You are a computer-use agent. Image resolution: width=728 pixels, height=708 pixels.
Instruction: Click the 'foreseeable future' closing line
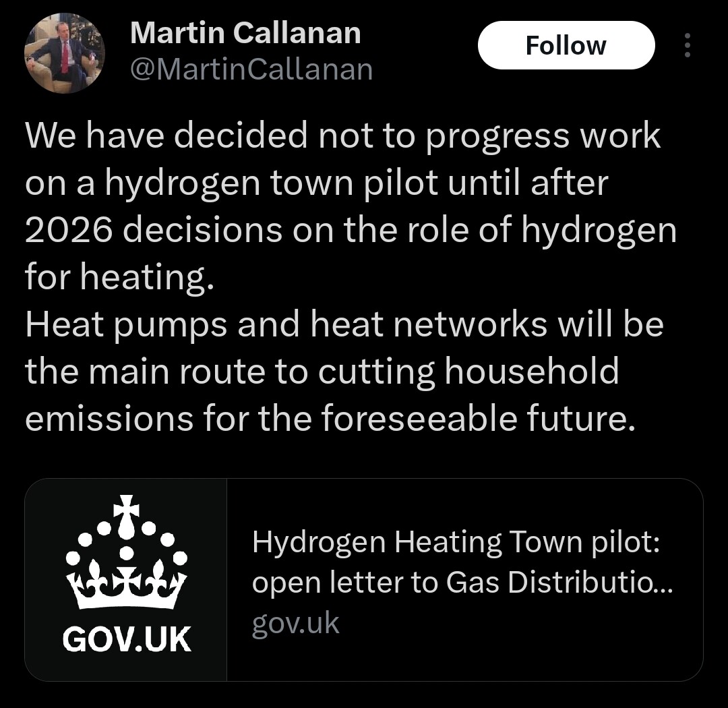(330, 418)
